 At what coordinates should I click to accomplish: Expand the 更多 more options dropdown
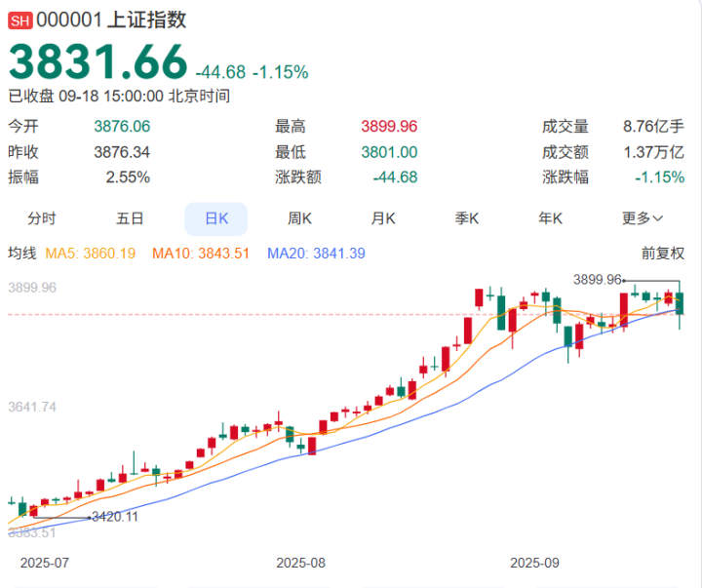642,218
